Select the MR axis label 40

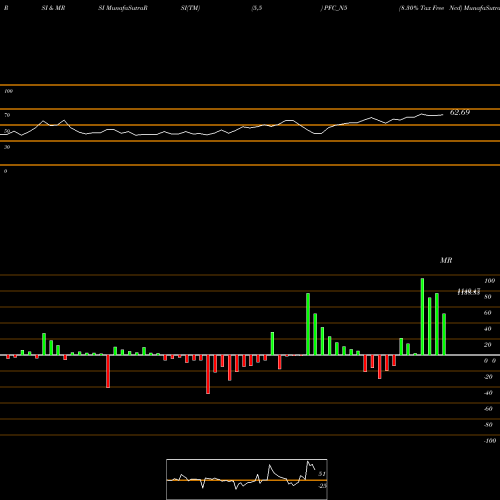(x=488, y=329)
